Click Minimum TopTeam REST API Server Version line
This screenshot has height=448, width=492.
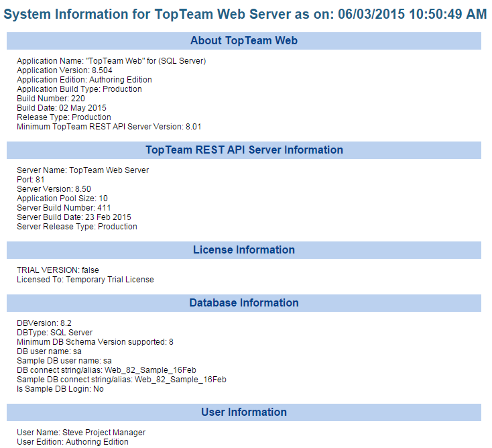109,127
